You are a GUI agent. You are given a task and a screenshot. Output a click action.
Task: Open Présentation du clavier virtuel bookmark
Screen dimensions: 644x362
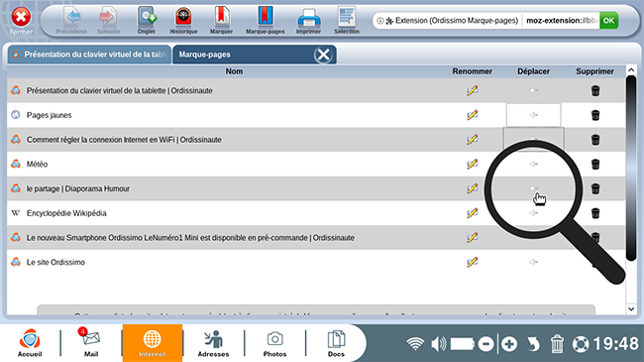click(x=120, y=90)
